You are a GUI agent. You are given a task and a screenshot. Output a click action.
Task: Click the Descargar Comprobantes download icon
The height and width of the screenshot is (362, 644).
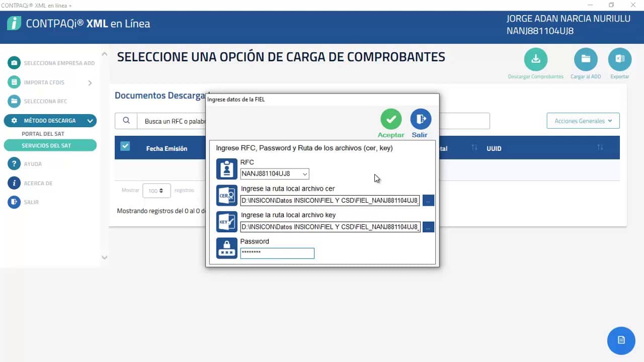(x=536, y=59)
